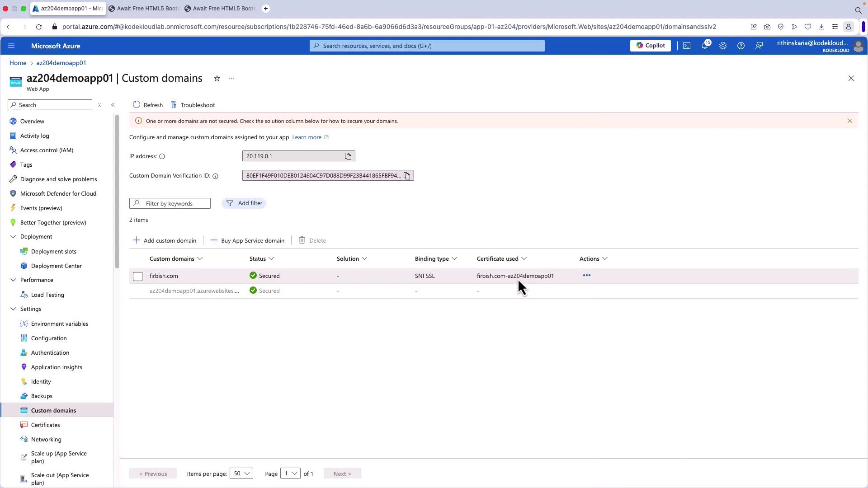Open Networking in the sidebar
868x488 pixels.
tap(46, 440)
